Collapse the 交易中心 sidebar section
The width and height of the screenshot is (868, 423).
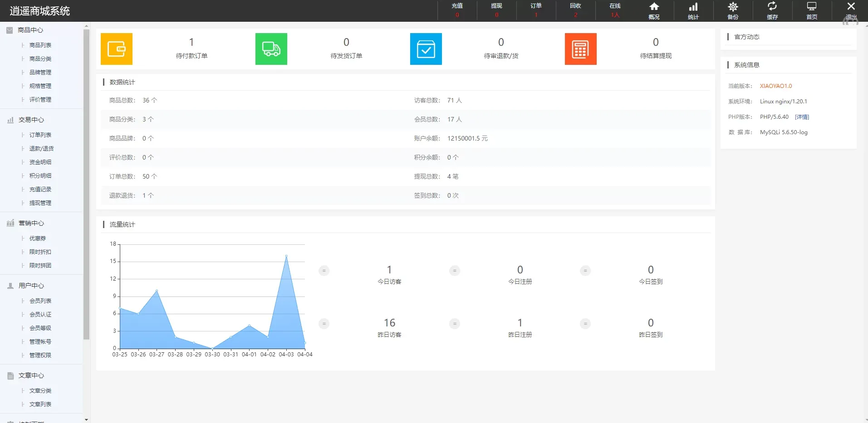coord(31,120)
